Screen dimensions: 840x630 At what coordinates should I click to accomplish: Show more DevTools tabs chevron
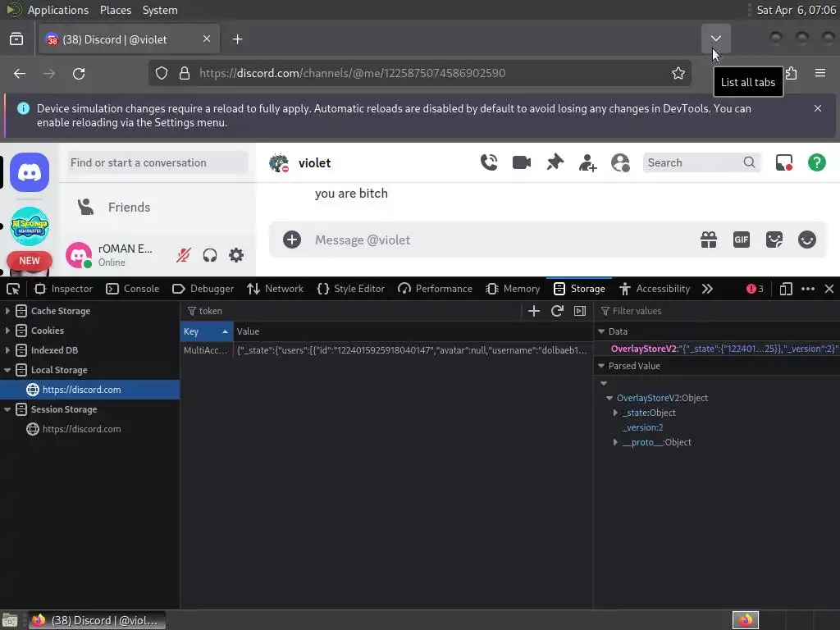pyautogui.click(x=707, y=289)
